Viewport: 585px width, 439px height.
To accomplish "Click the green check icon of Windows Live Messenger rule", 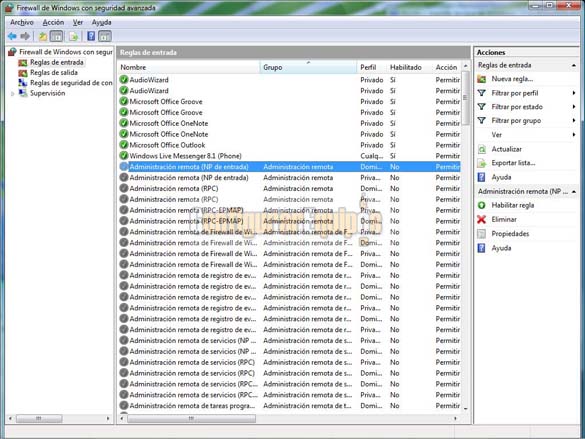I will (x=124, y=156).
